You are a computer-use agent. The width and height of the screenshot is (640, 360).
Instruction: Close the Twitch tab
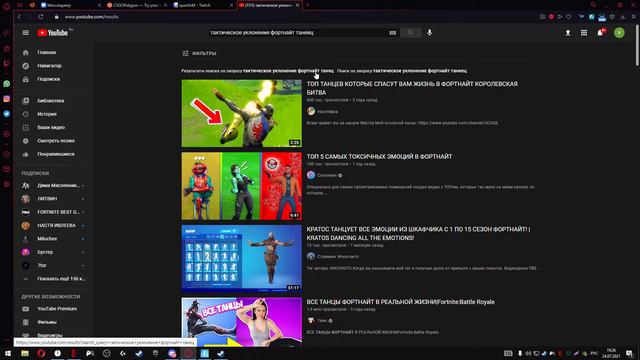pyautogui.click(x=231, y=5)
